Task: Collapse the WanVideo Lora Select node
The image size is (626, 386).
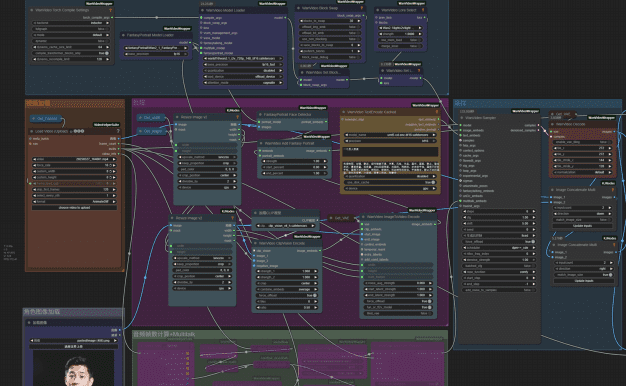Action: pyautogui.click(x=377, y=10)
